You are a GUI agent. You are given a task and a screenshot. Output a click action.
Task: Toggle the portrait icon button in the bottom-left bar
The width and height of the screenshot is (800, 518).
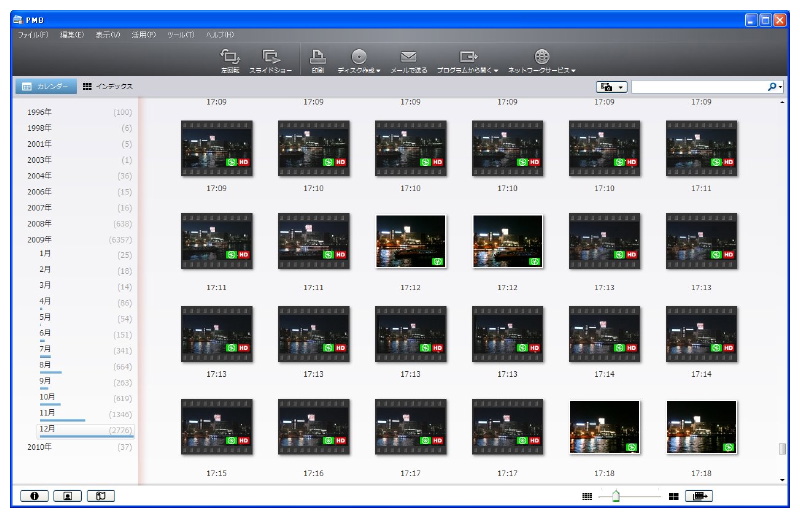coord(67,496)
